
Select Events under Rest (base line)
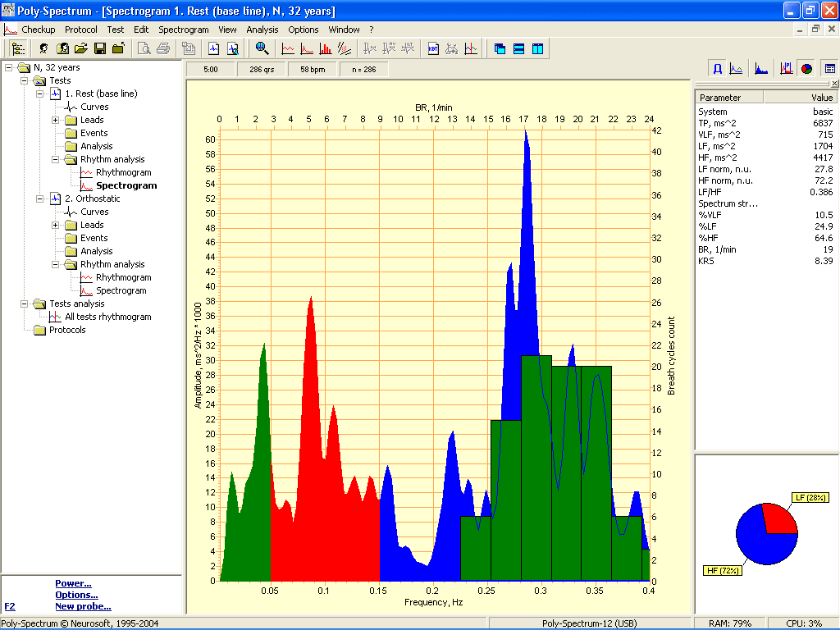pyautogui.click(x=94, y=134)
